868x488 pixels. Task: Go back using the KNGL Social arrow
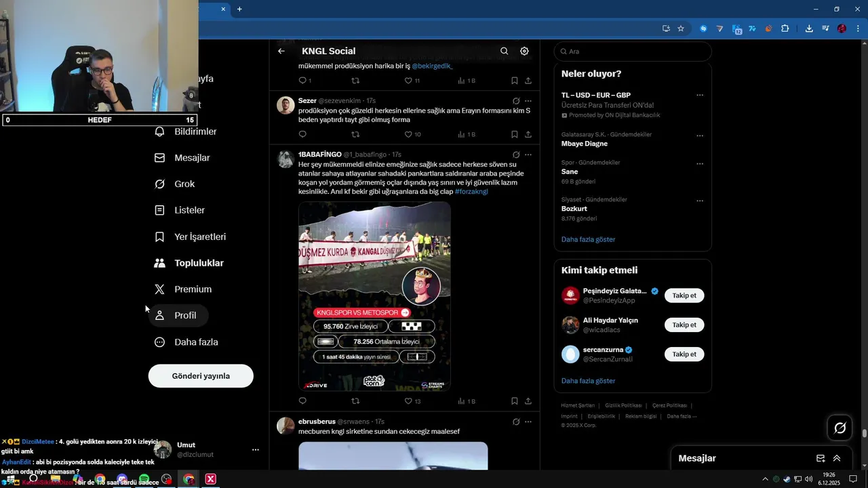281,51
